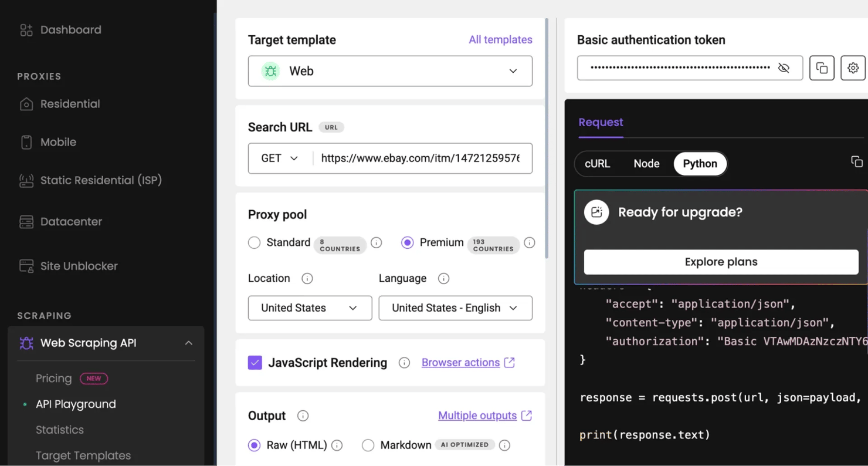This screenshot has width=868, height=466.
Task: Copy the basic authentication token
Action: 822,68
